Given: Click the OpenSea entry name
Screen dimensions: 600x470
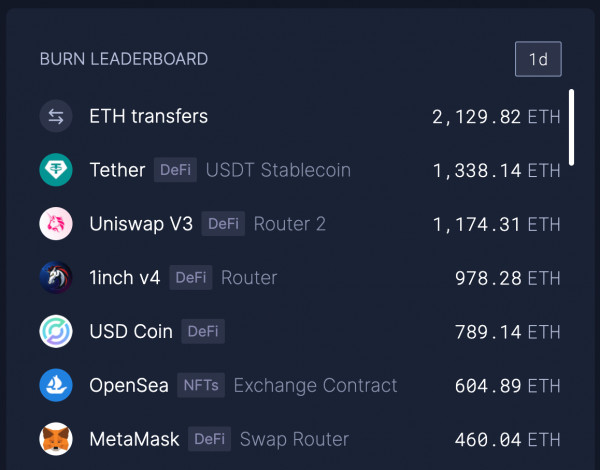Looking at the screenshot, I should 129,385.
